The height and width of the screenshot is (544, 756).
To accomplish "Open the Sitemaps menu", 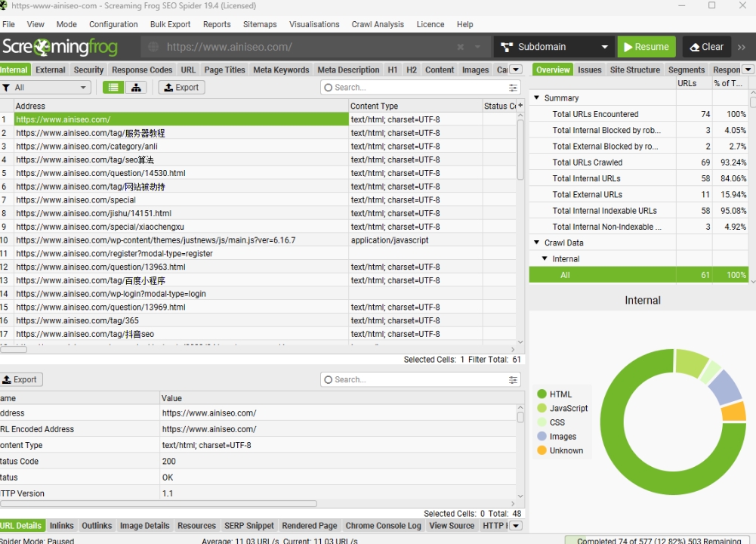I will pos(260,24).
